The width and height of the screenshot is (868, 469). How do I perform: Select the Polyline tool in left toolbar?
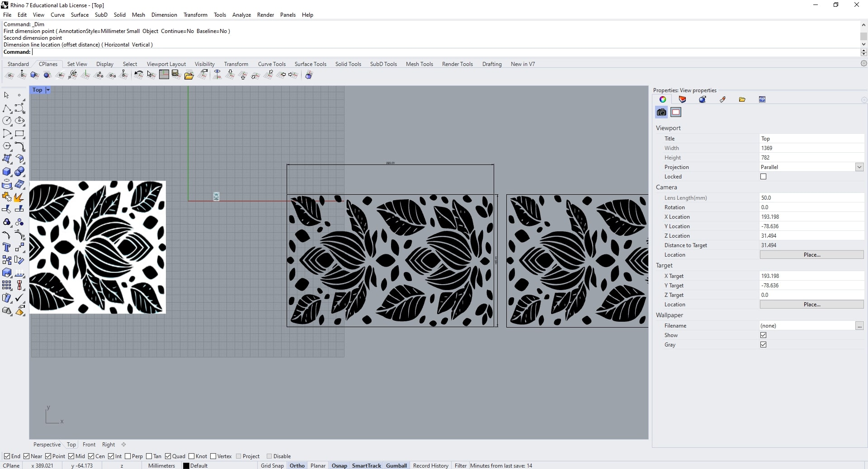coord(7,108)
